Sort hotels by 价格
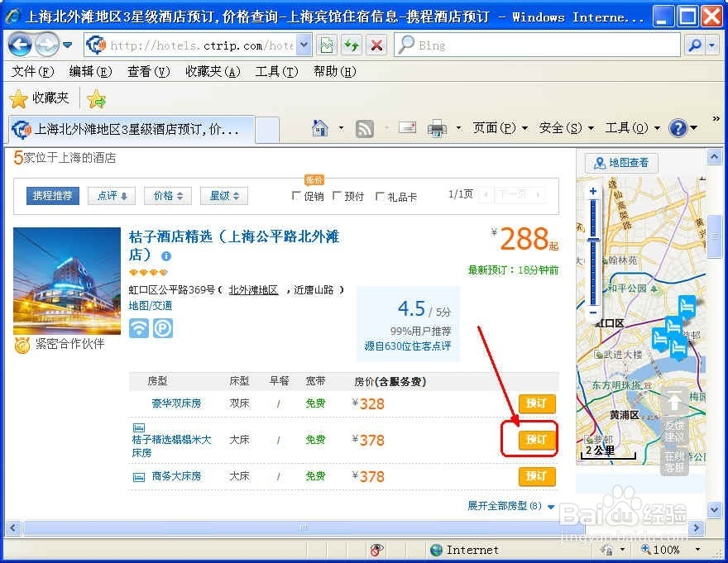Screen dimensions: 728x563 [x=168, y=196]
